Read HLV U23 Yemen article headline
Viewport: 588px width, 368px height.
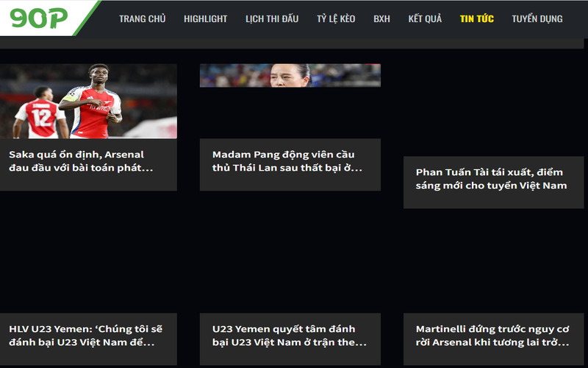click(x=85, y=336)
